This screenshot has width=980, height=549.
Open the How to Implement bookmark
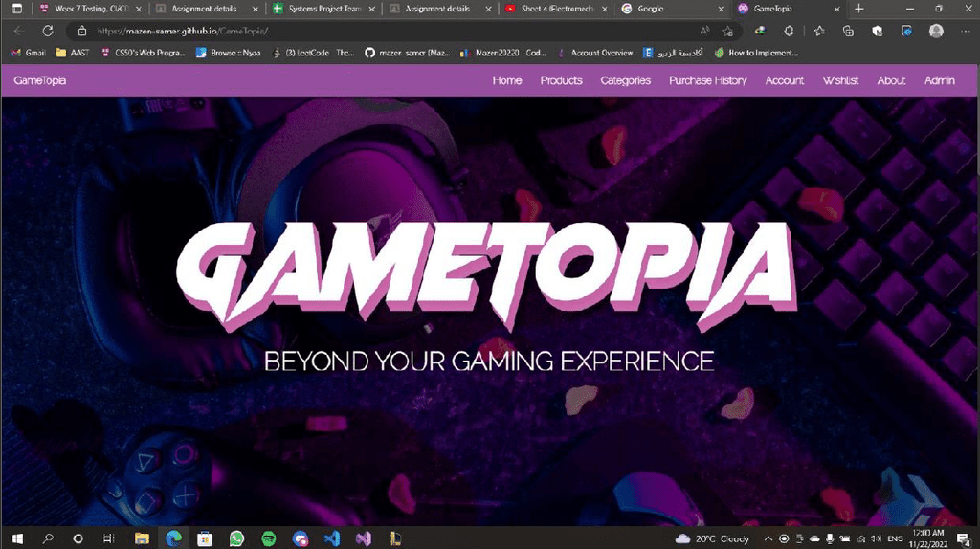[x=756, y=53]
